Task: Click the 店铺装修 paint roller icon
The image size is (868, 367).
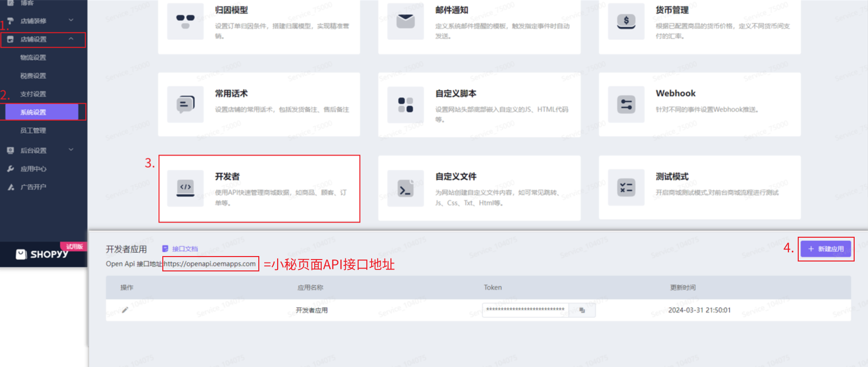Action: click(x=10, y=21)
